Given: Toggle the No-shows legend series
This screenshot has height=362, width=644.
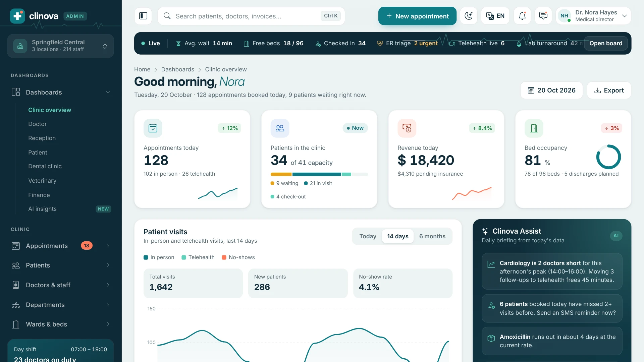Looking at the screenshot, I should point(238,257).
